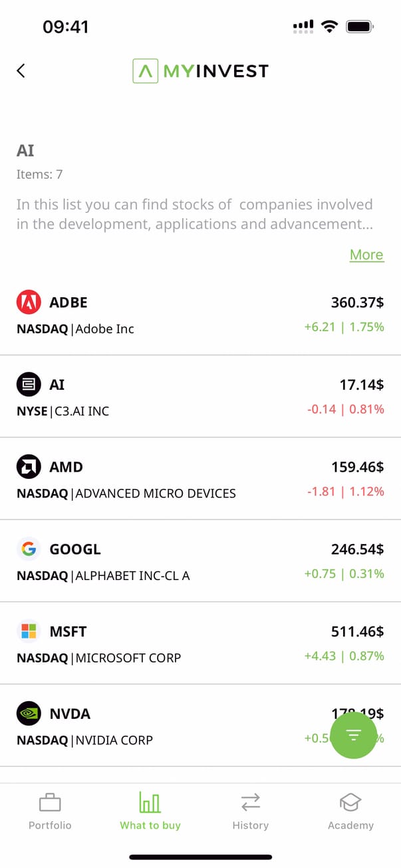This screenshot has width=401, height=868.
Task: Tap the Microsoft logo icon
Action: tap(28, 631)
